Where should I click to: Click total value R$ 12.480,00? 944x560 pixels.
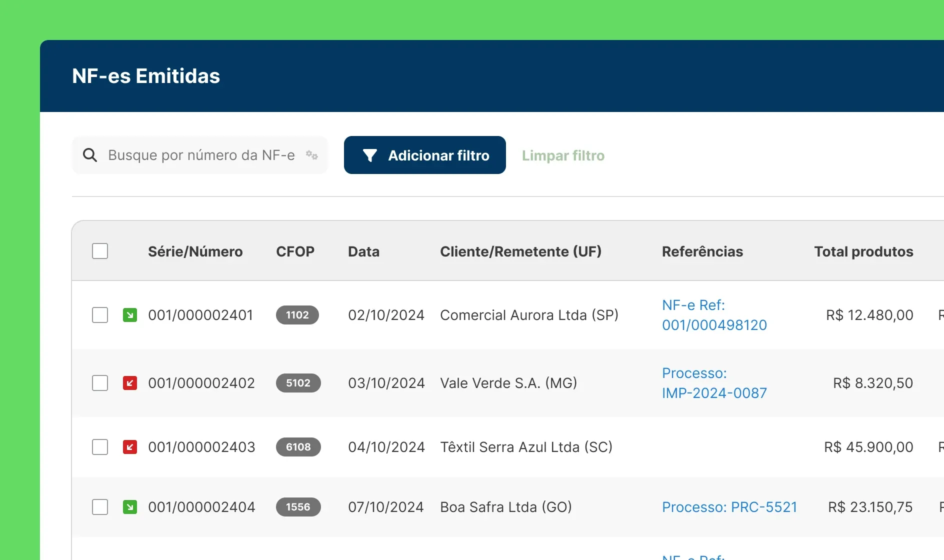point(869,315)
